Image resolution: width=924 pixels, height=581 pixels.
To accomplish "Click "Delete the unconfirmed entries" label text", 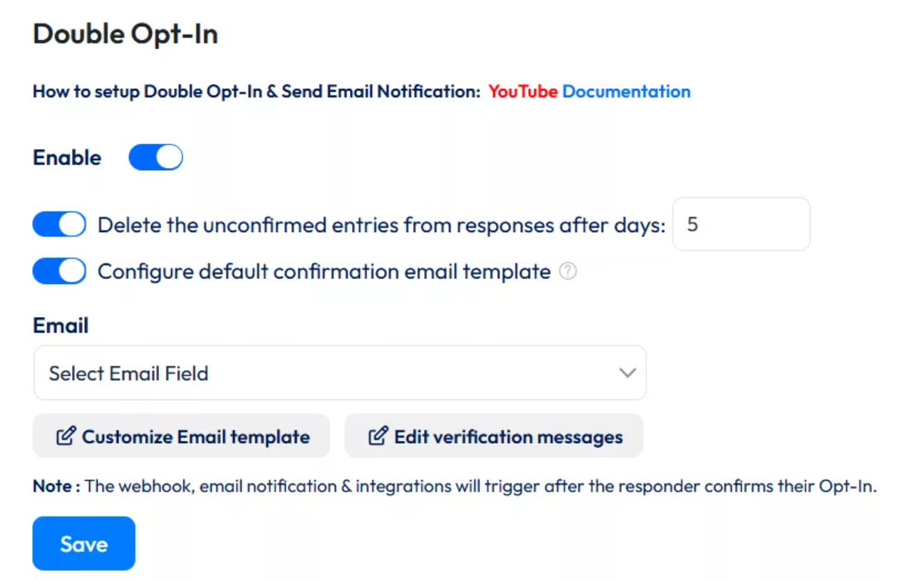I will [x=381, y=225].
